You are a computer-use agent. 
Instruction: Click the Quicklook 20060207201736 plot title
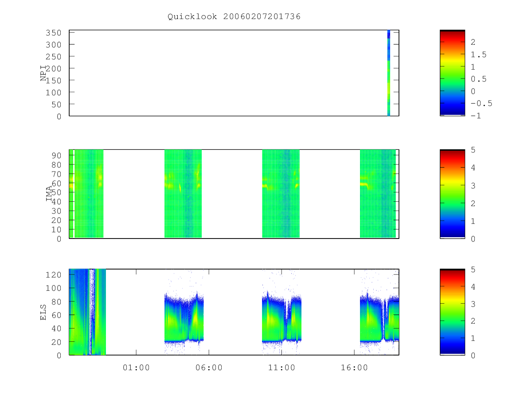click(234, 16)
